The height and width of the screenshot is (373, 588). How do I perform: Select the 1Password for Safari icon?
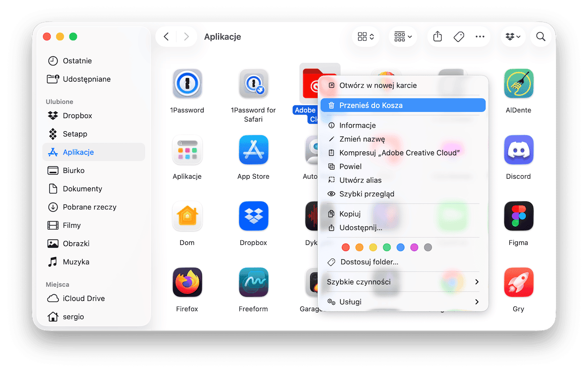pyautogui.click(x=254, y=83)
